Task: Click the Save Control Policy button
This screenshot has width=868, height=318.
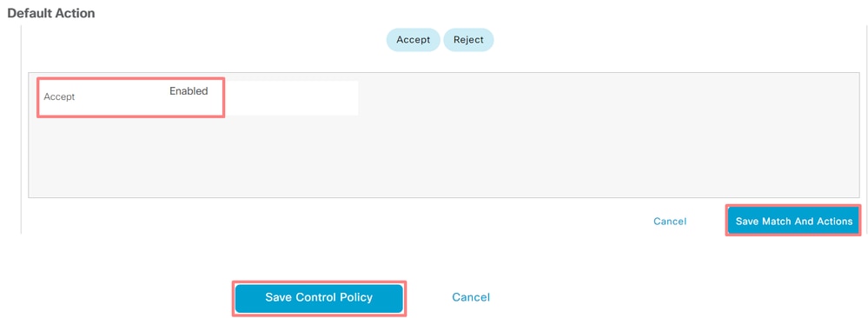Action: pos(319,297)
